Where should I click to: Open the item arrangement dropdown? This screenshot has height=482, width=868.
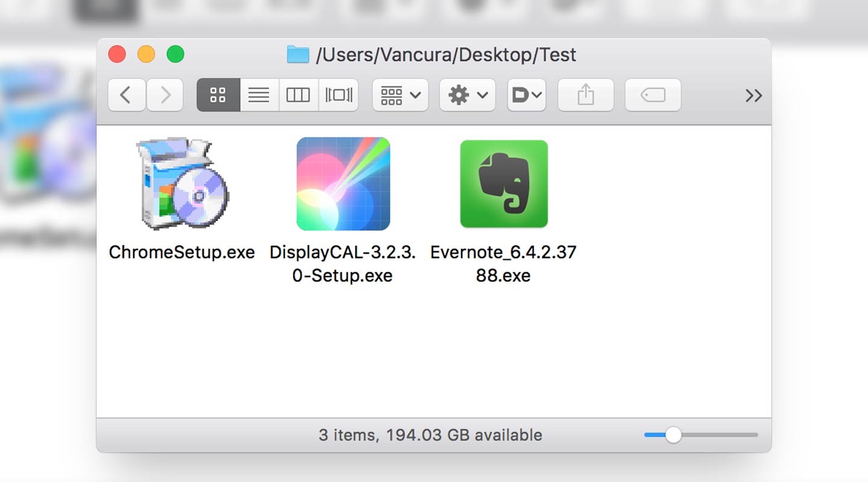coord(400,95)
